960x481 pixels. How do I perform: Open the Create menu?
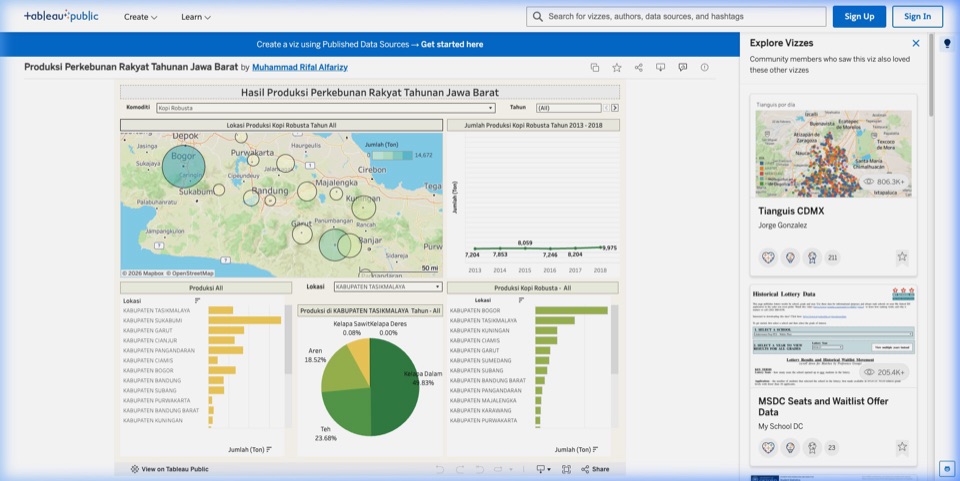[140, 17]
